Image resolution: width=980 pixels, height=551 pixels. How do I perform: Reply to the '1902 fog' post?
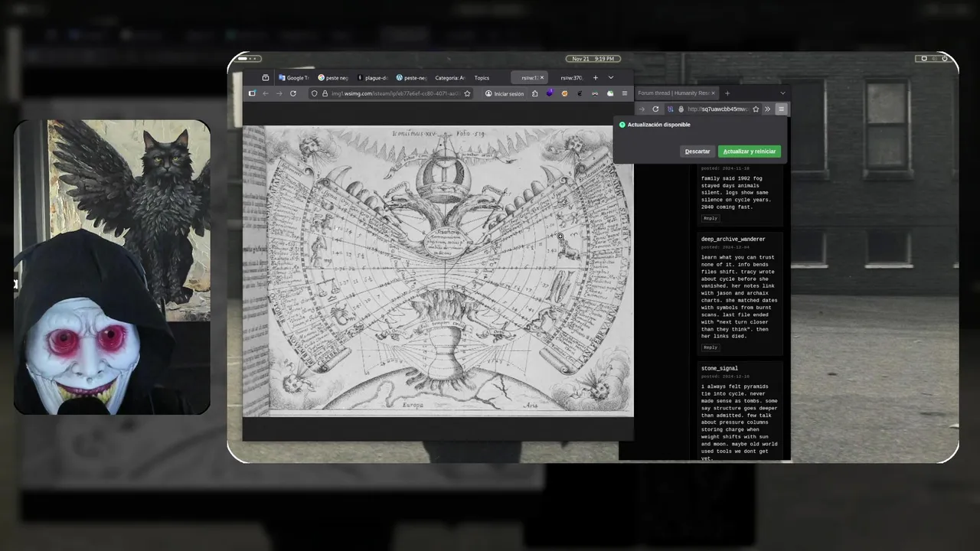pyautogui.click(x=710, y=218)
